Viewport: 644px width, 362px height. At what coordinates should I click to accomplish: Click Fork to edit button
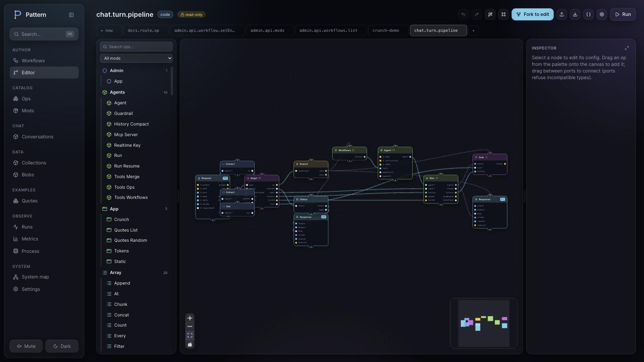pos(533,15)
